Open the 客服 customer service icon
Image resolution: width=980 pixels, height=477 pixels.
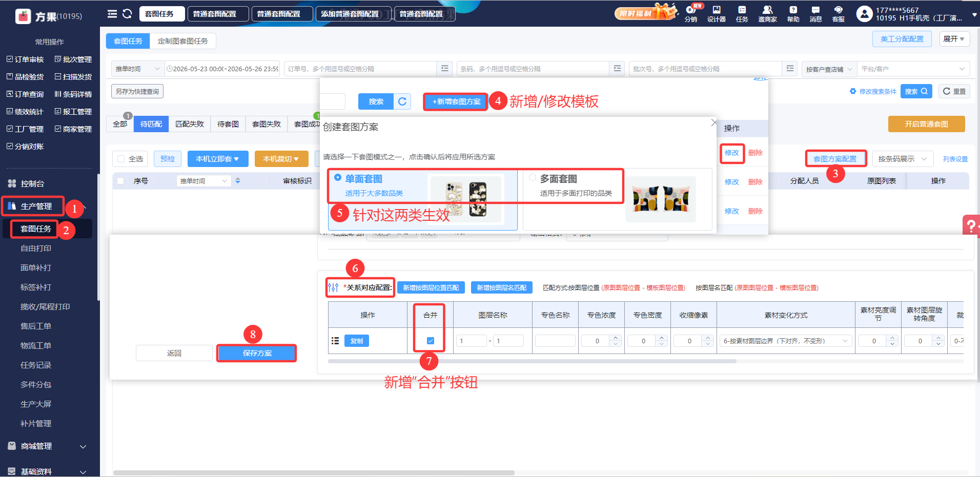[x=838, y=14]
